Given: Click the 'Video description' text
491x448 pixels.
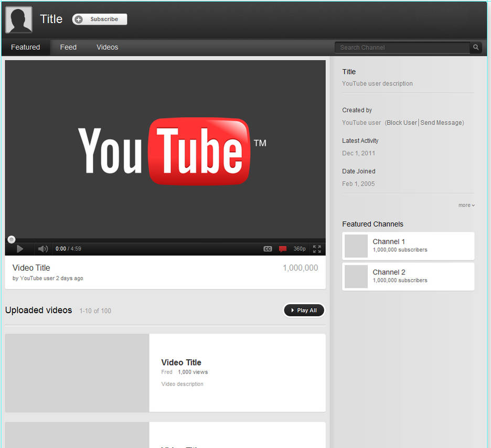Looking at the screenshot, I should (x=182, y=384).
